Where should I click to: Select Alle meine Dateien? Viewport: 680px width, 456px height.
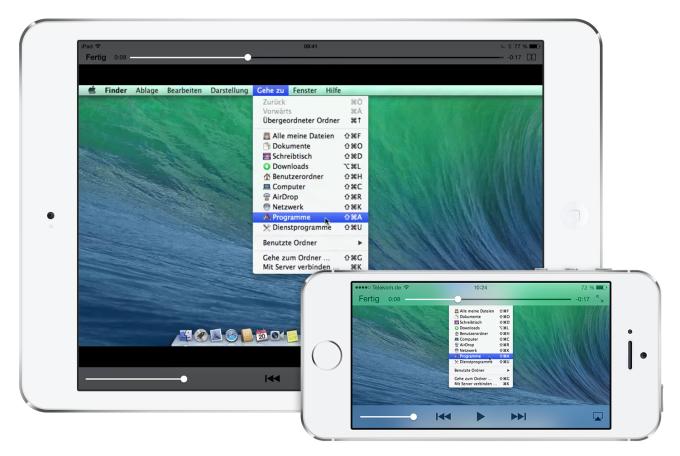pos(311,136)
